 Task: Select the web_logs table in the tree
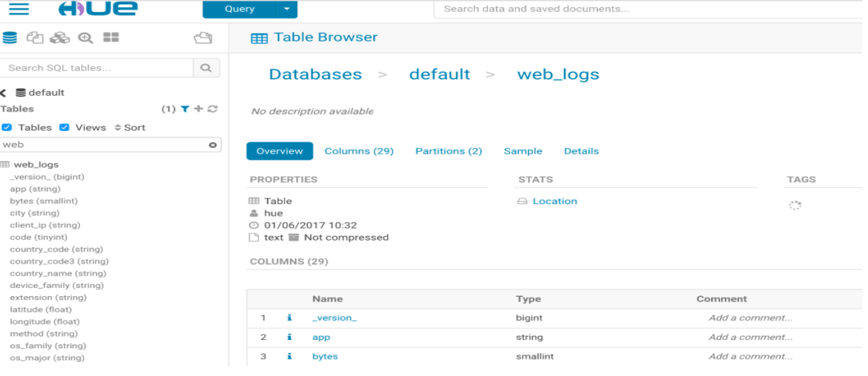click(x=36, y=164)
